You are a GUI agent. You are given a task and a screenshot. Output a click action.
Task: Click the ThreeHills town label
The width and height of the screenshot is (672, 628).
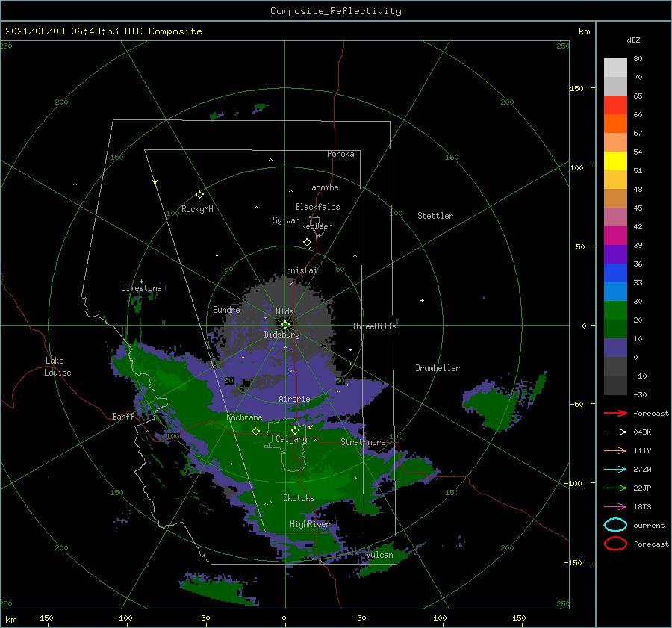[x=374, y=326]
